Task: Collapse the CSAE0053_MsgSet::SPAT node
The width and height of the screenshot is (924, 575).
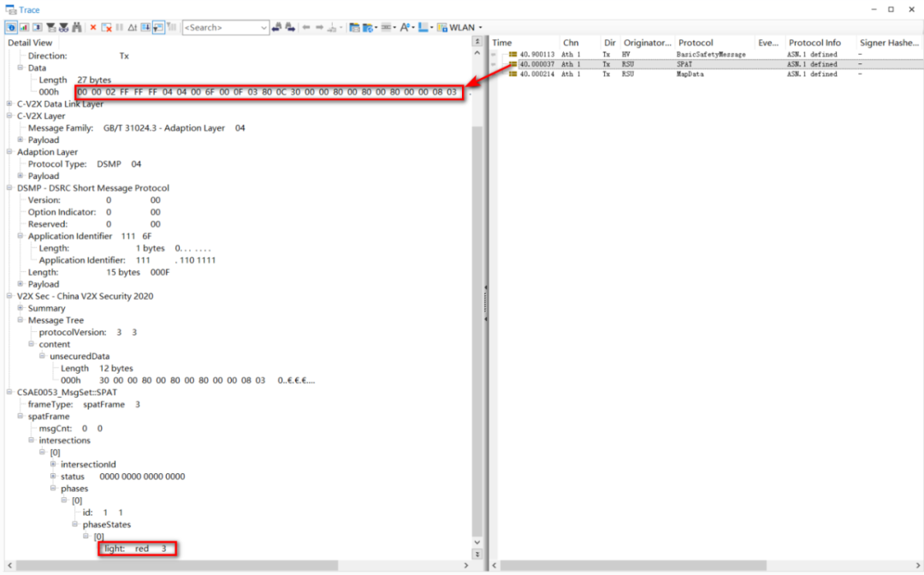Action: pos(9,392)
